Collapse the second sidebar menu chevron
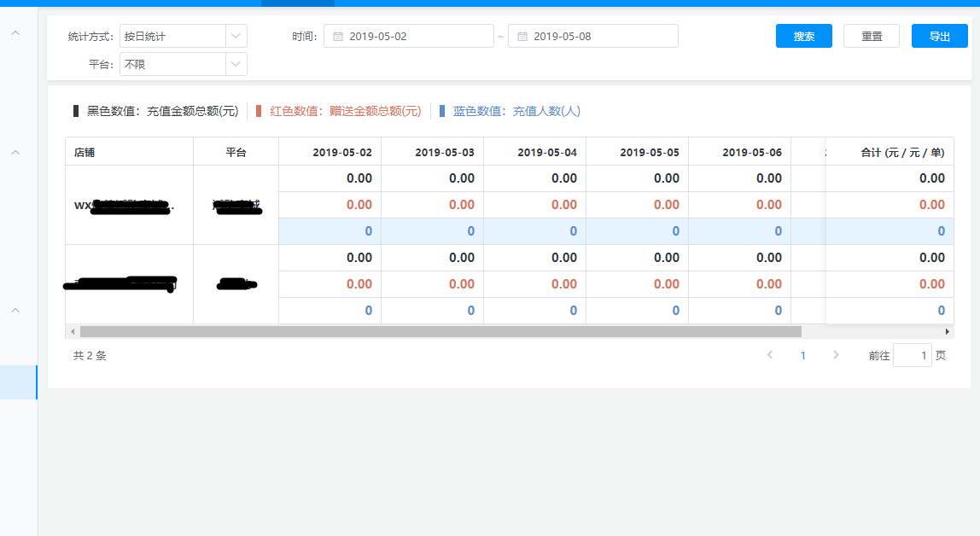The width and height of the screenshot is (980, 536). coord(15,152)
